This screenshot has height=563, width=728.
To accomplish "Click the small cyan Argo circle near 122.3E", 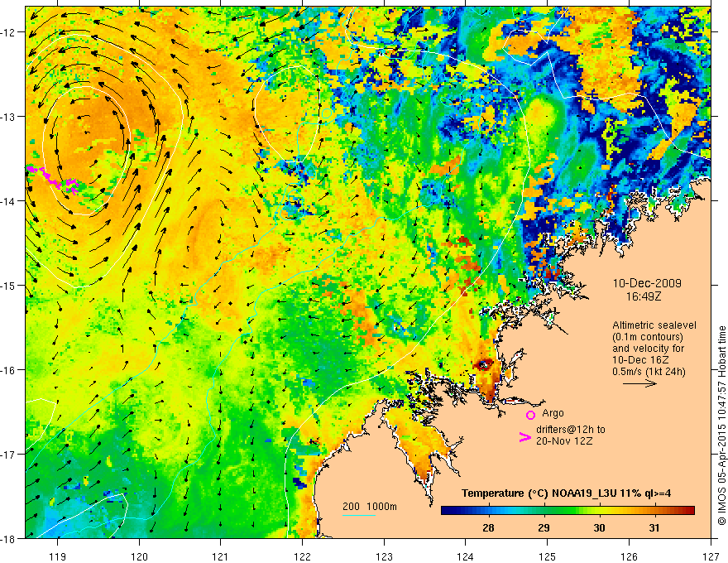I will [x=327, y=113].
